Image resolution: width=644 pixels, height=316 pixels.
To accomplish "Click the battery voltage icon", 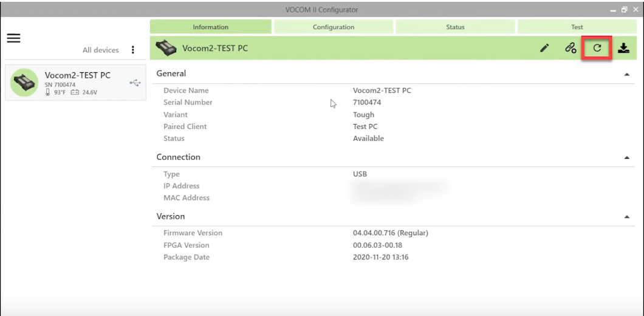I will point(75,92).
